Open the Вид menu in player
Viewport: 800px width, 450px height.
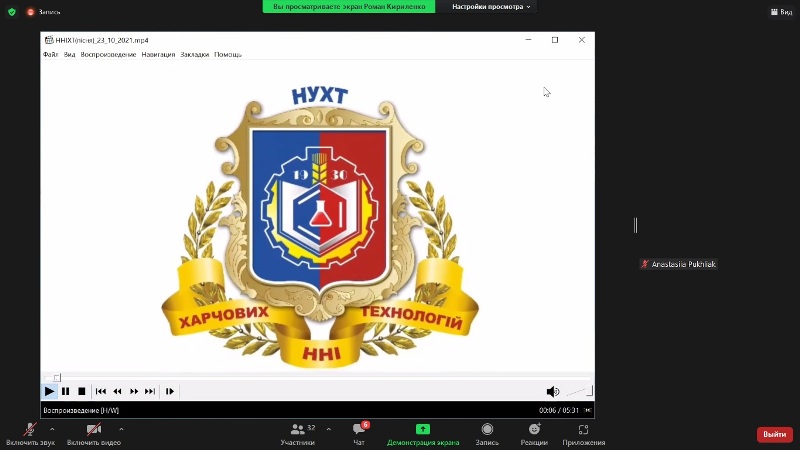(x=69, y=54)
